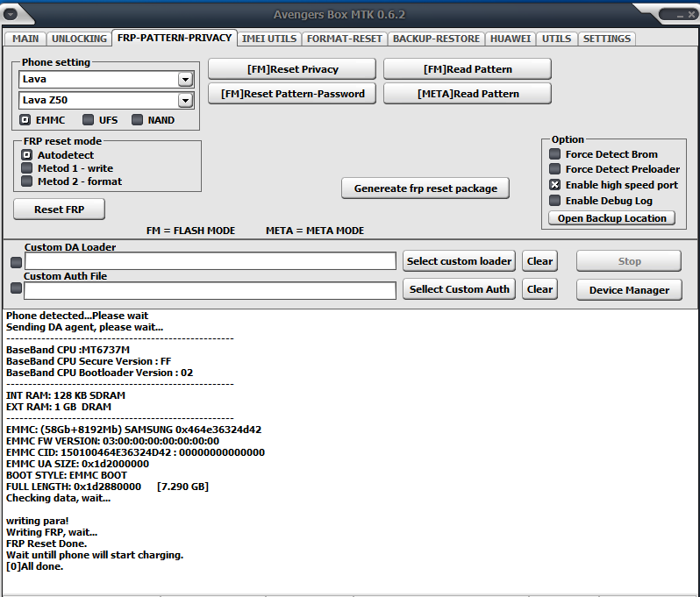The width and height of the screenshot is (700, 597).
Task: Clear the custom DA loader path
Action: 539,261
